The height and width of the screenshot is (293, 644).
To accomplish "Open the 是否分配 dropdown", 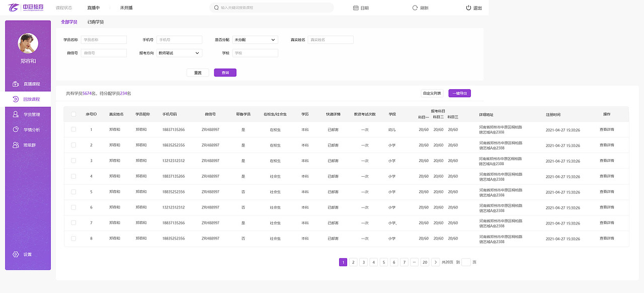I will point(255,40).
